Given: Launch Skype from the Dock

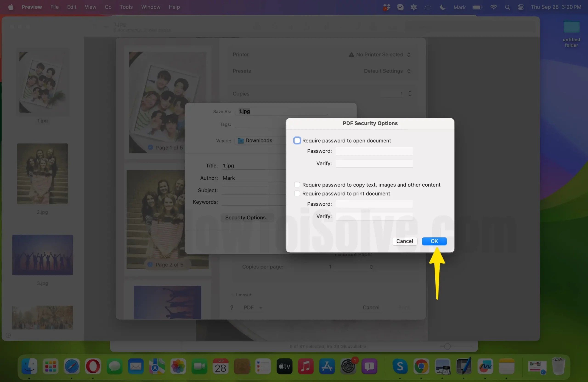Looking at the screenshot, I should [400, 367].
